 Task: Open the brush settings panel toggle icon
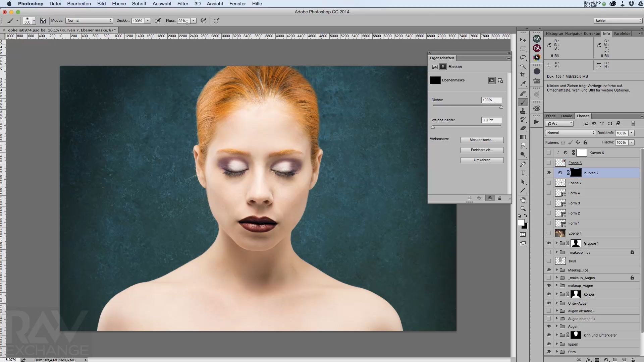coord(43,21)
